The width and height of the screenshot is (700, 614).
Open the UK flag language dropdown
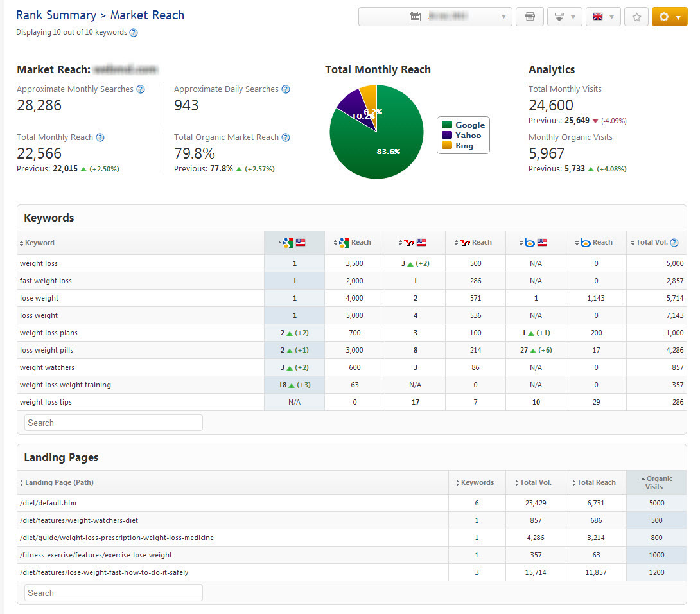[603, 17]
